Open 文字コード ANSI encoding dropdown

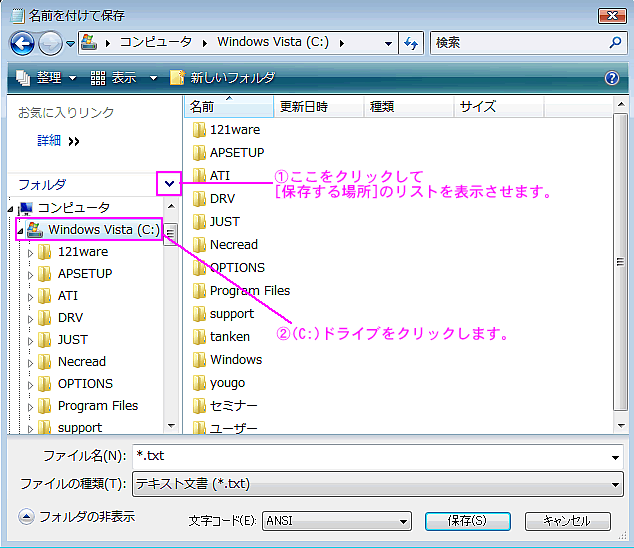click(336, 521)
